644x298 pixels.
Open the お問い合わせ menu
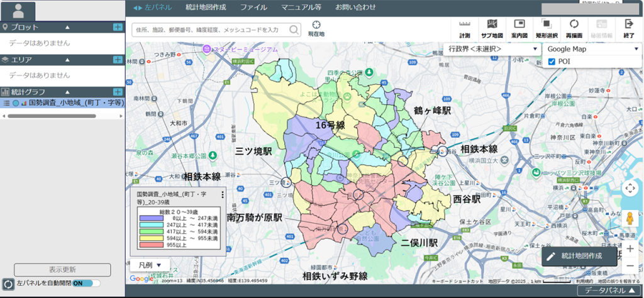pyautogui.click(x=355, y=8)
